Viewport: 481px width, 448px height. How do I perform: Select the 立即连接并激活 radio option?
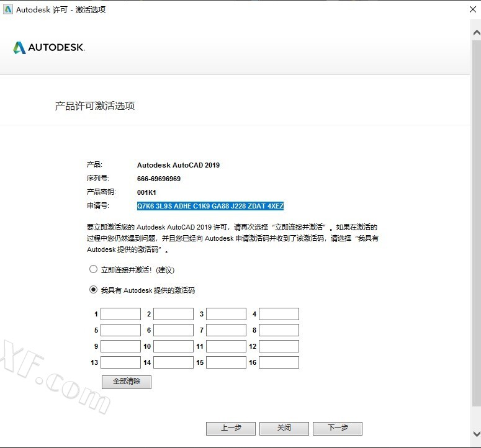pos(93,269)
